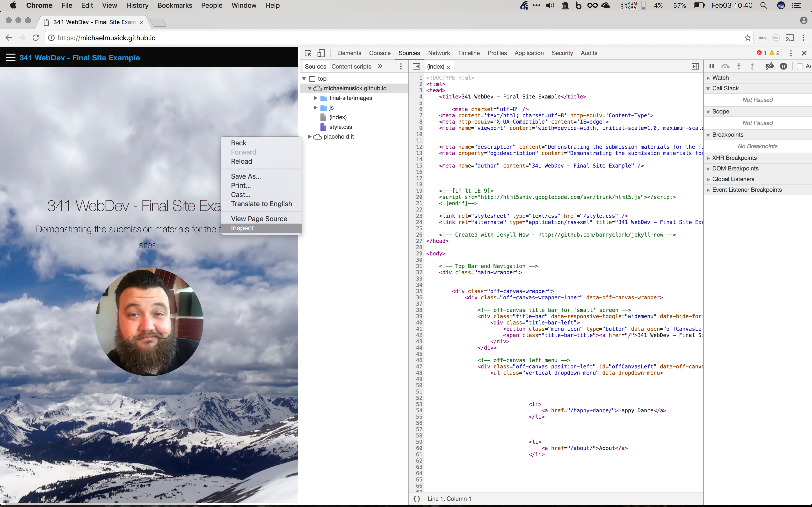Open style.css in file tree
Viewport: 812px width, 507px height.
click(340, 127)
